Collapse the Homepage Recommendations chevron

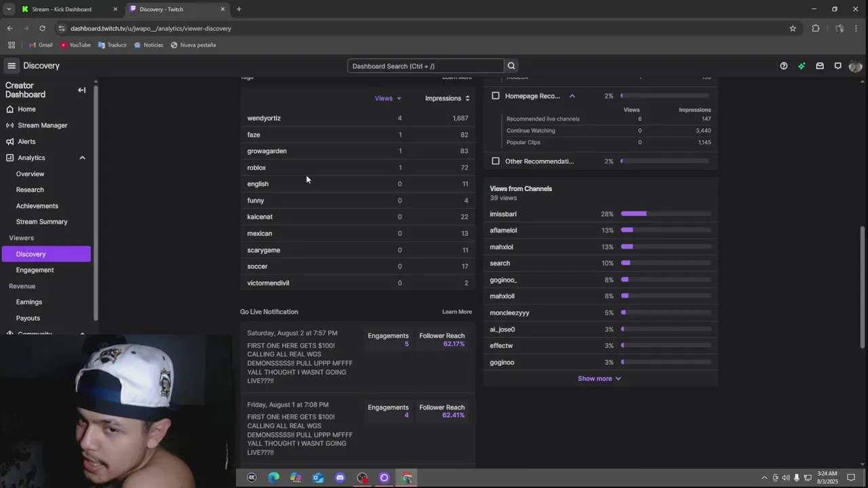click(572, 96)
